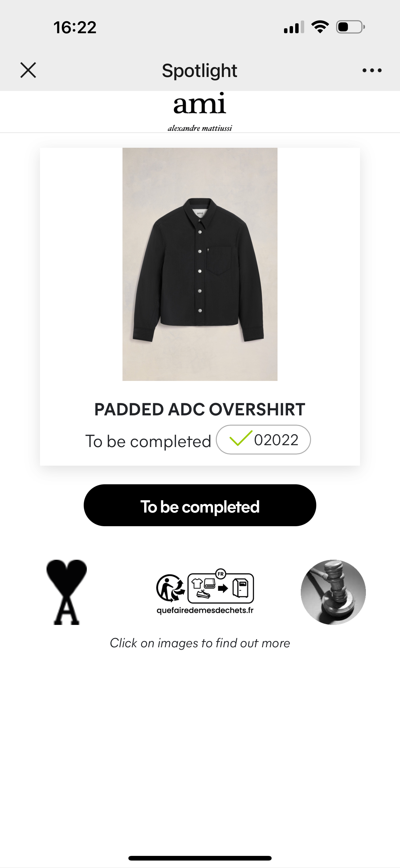This screenshot has width=400, height=868.
Task: Tap the battery indicator in status bar
Action: 350,27
